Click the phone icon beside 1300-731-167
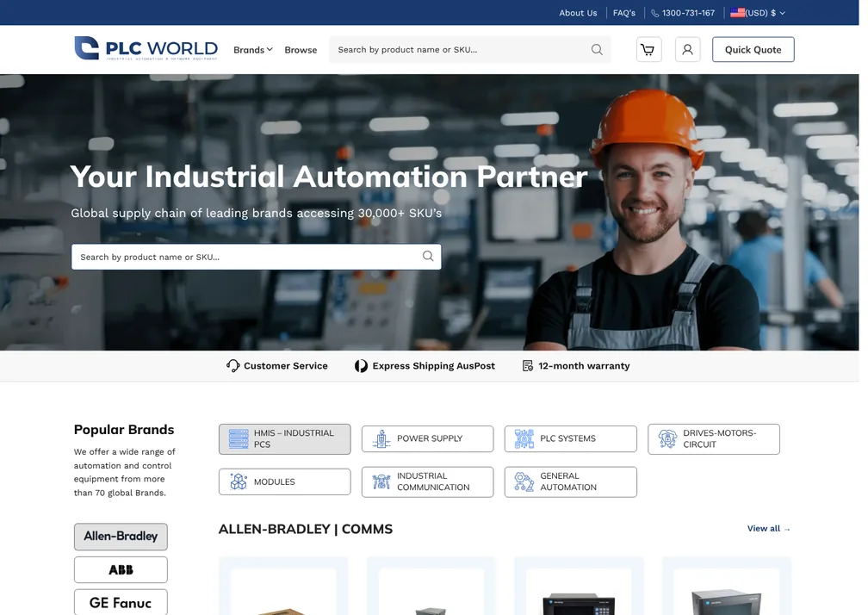Screen dimensions: 868x615 [654, 13]
